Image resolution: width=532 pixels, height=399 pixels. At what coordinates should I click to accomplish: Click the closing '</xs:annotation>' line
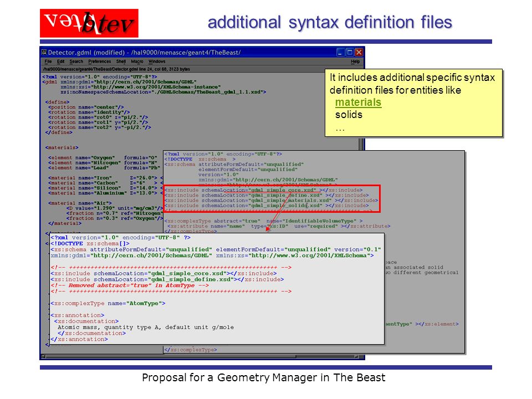[79, 339]
